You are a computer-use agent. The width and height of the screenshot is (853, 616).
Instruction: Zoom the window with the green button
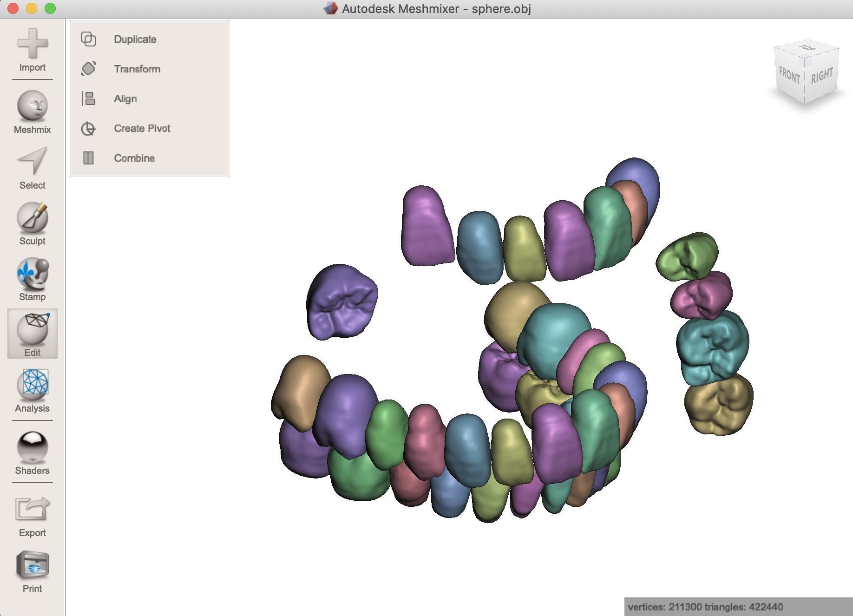pyautogui.click(x=50, y=8)
